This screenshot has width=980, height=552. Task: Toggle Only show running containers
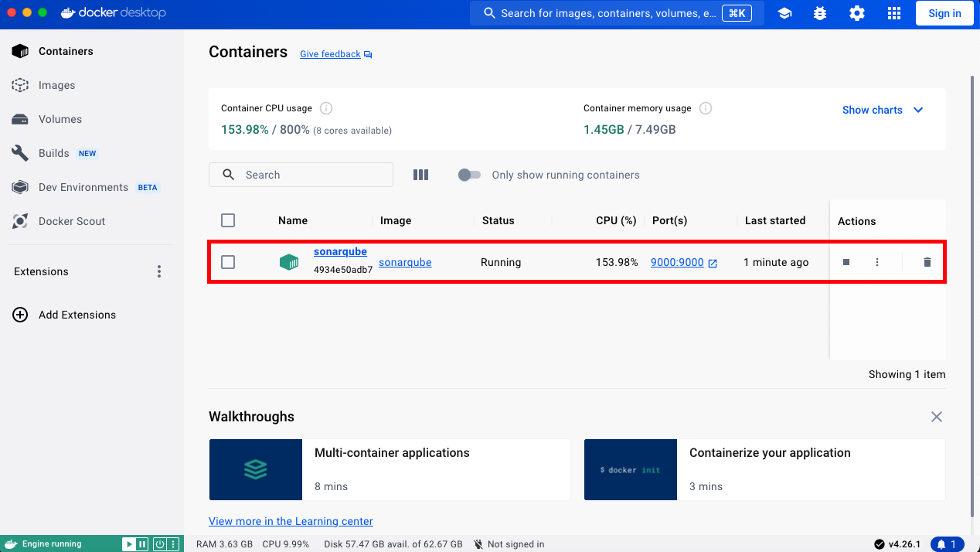click(469, 175)
